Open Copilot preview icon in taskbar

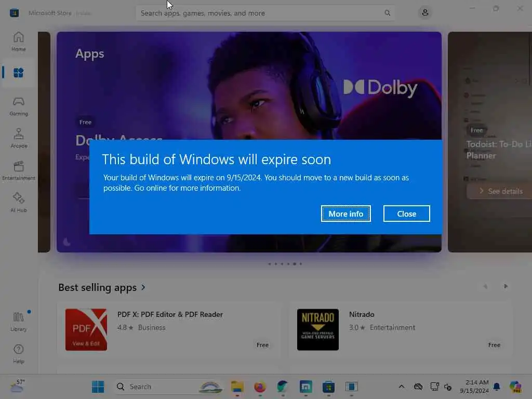(515, 387)
